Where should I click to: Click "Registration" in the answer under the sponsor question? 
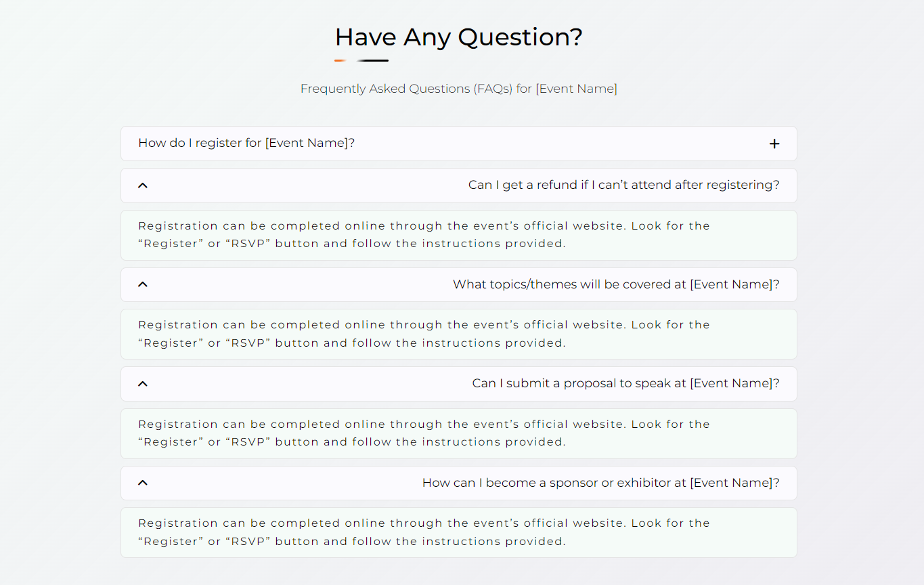coord(178,523)
